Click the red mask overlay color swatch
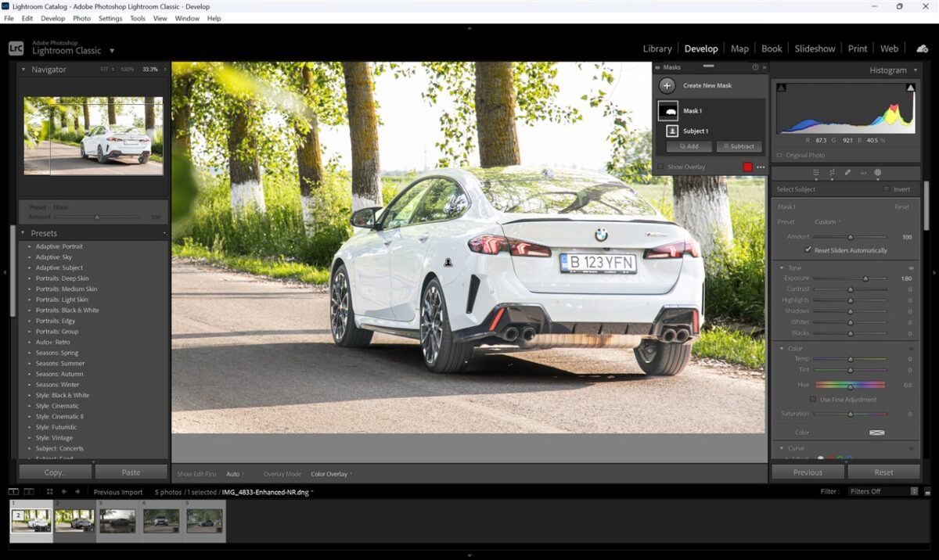 pyautogui.click(x=747, y=167)
